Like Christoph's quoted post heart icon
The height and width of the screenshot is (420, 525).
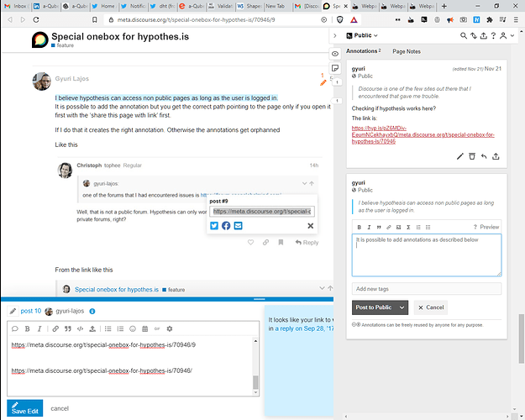click(x=251, y=242)
